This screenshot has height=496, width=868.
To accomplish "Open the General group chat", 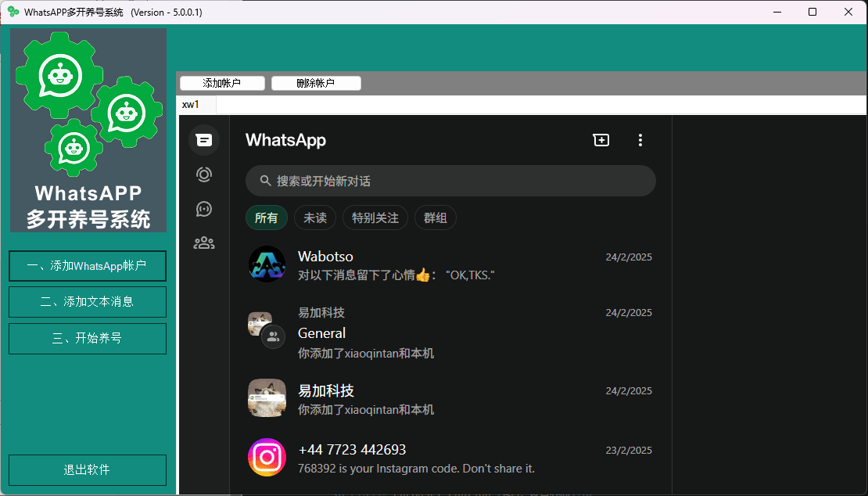I will (450, 332).
